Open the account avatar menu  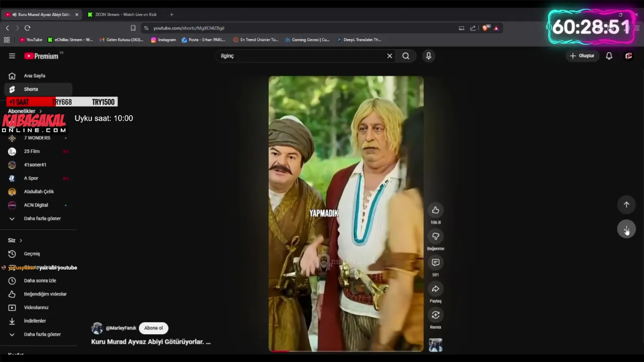click(628, 56)
